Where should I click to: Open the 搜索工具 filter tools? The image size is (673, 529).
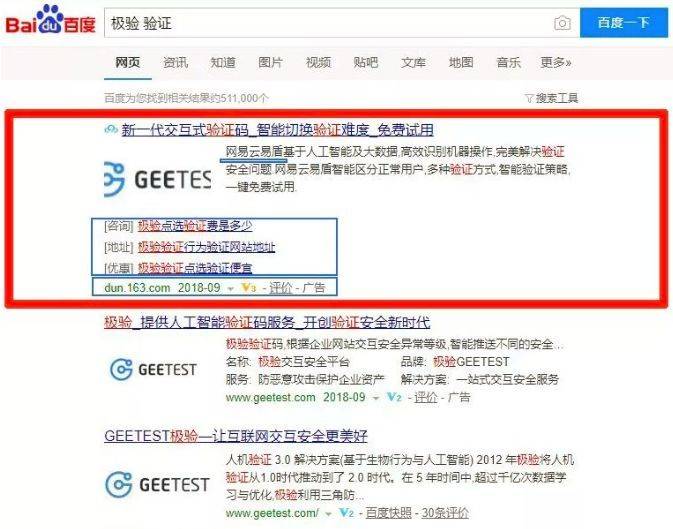[x=552, y=98]
